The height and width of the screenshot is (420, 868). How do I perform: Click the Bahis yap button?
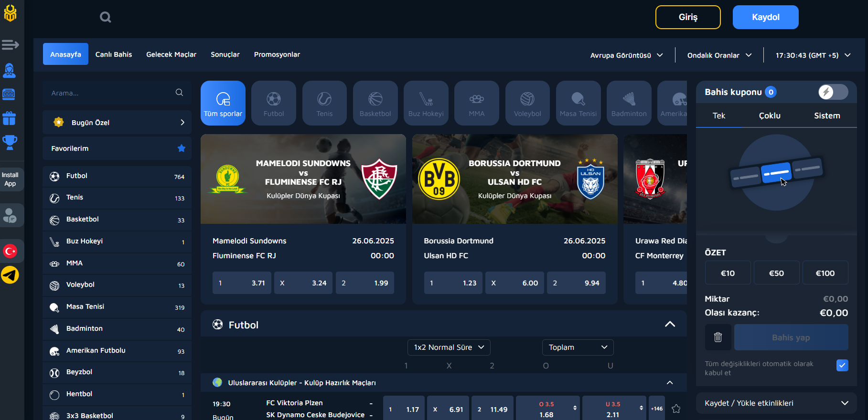(791, 337)
